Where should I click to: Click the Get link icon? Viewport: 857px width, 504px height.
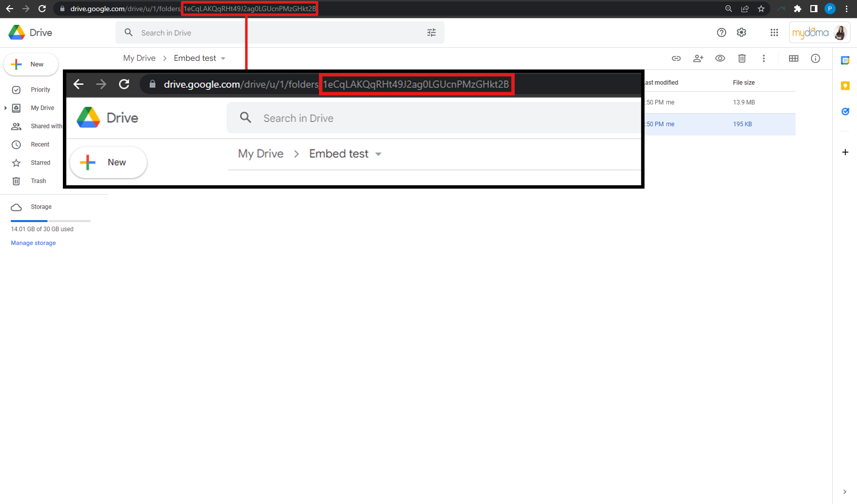[676, 58]
